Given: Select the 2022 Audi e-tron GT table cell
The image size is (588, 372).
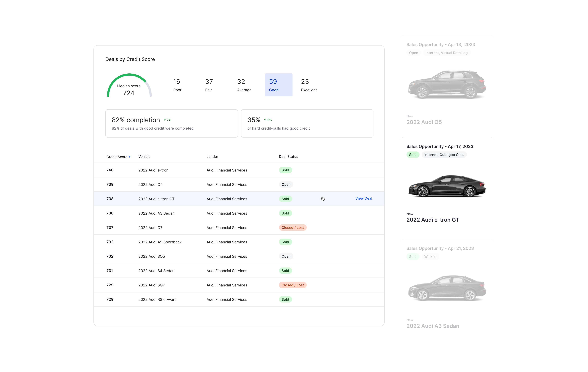Looking at the screenshot, I should pos(156,199).
